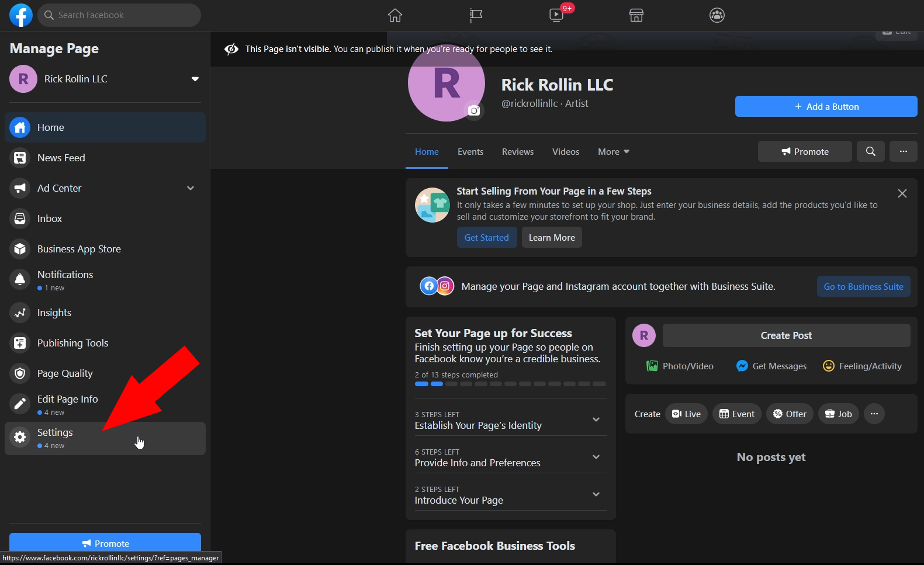The width and height of the screenshot is (924, 565).
Task: Open Pages via the flag icon
Action: (x=476, y=15)
